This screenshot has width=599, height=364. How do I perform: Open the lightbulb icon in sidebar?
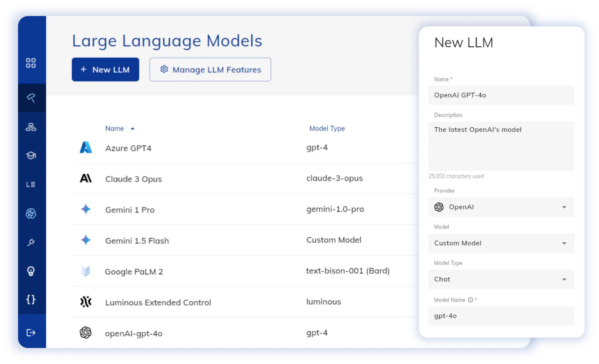pyautogui.click(x=31, y=271)
